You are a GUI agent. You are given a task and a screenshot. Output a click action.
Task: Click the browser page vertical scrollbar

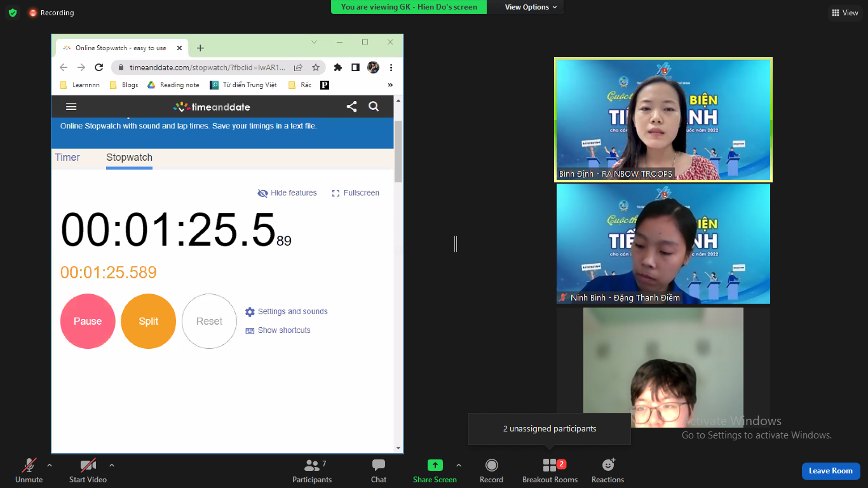pyautogui.click(x=398, y=151)
